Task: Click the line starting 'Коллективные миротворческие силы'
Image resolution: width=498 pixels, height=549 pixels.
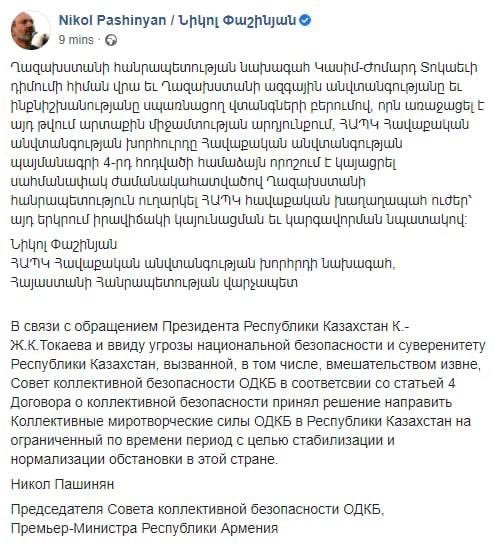Action: point(241,421)
